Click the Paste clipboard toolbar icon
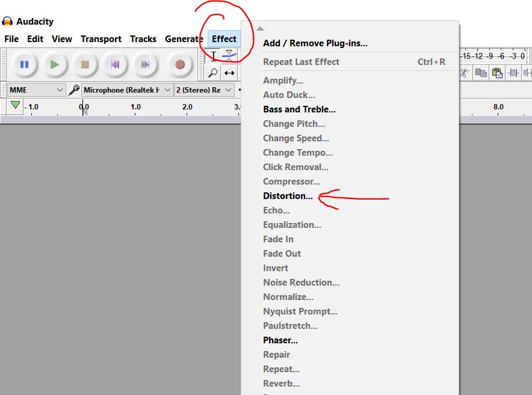Image resolution: width=532 pixels, height=395 pixels. pos(497,73)
